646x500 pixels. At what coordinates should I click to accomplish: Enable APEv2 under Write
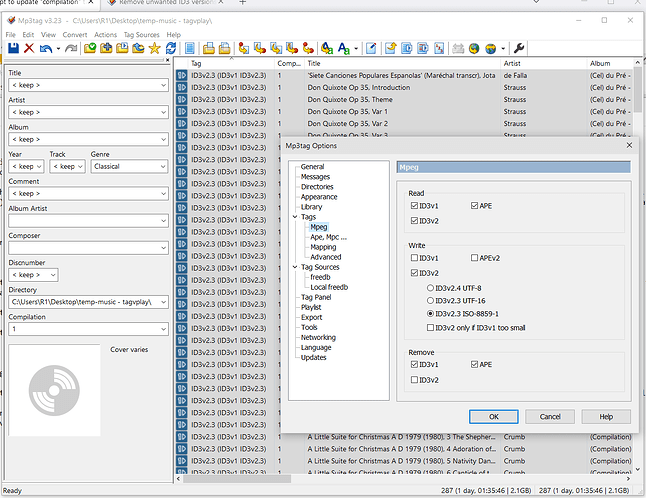point(474,258)
